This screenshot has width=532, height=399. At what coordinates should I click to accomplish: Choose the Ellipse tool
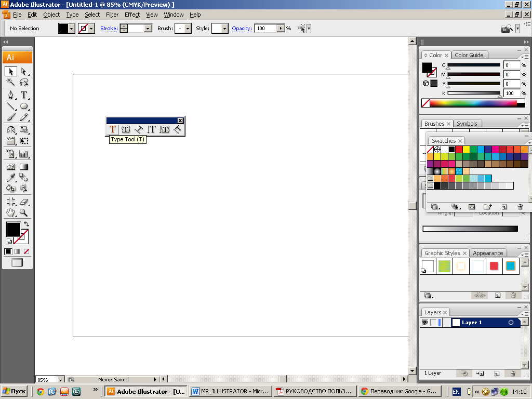(x=23, y=106)
